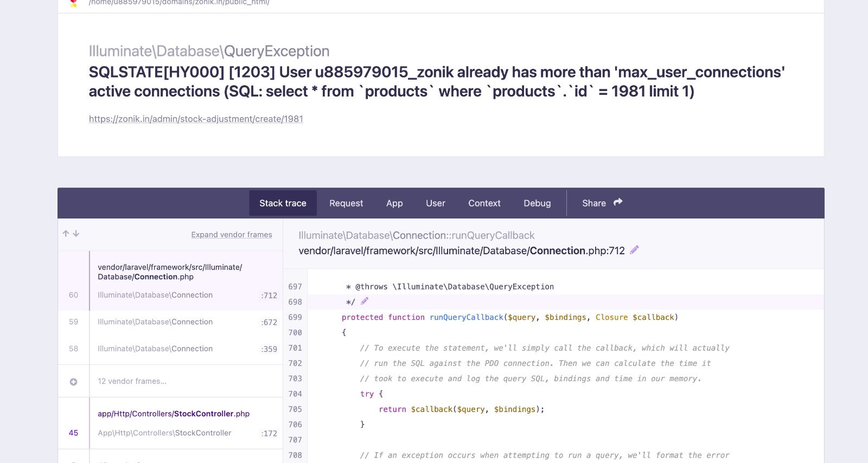Click the logo icon at the top left
The width and height of the screenshot is (868, 463).
74,3
